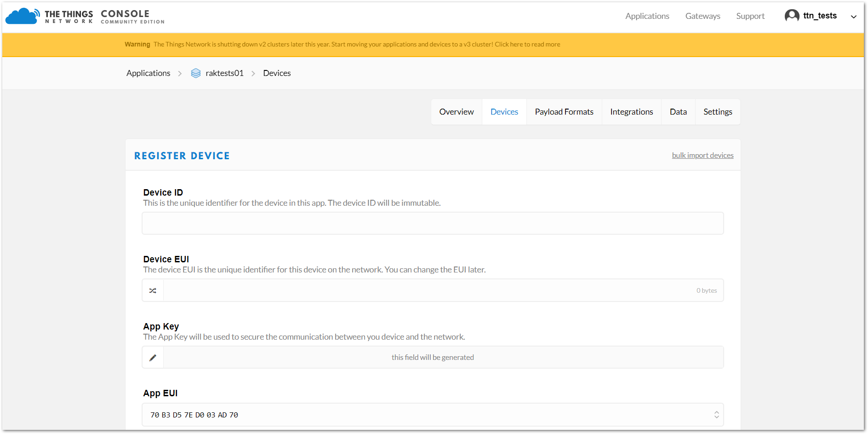The height and width of the screenshot is (434, 868).
Task: Switch to the Settings tab
Action: click(718, 112)
